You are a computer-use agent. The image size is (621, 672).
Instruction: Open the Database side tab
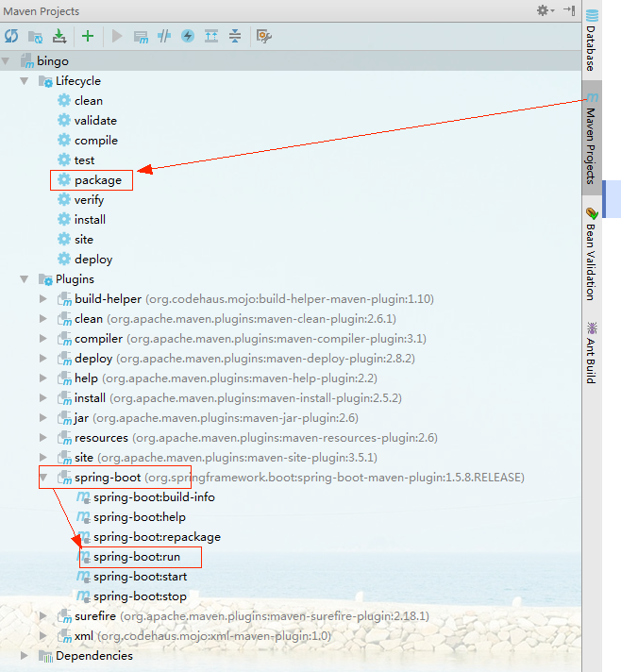pyautogui.click(x=592, y=40)
